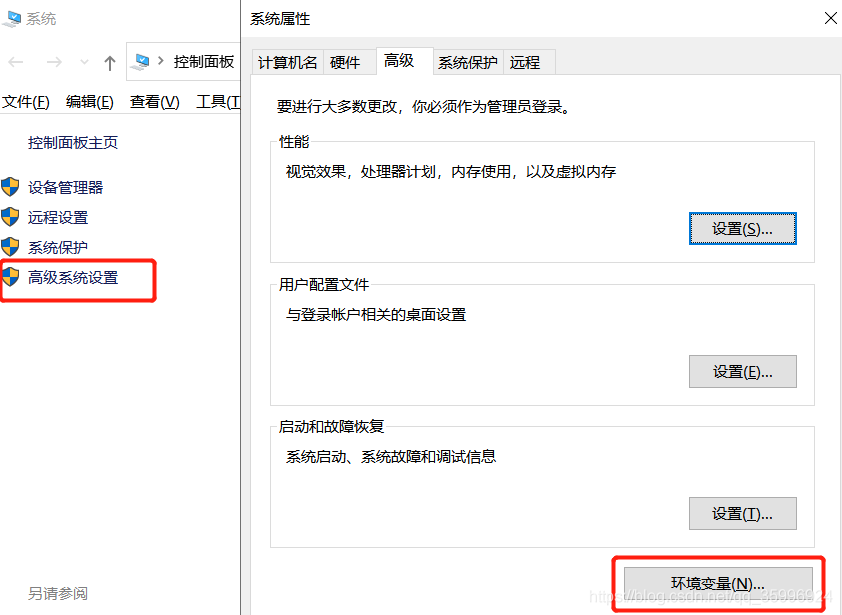Click performance 设置(S)... button
This screenshot has height=615, width=842.
tap(743, 229)
